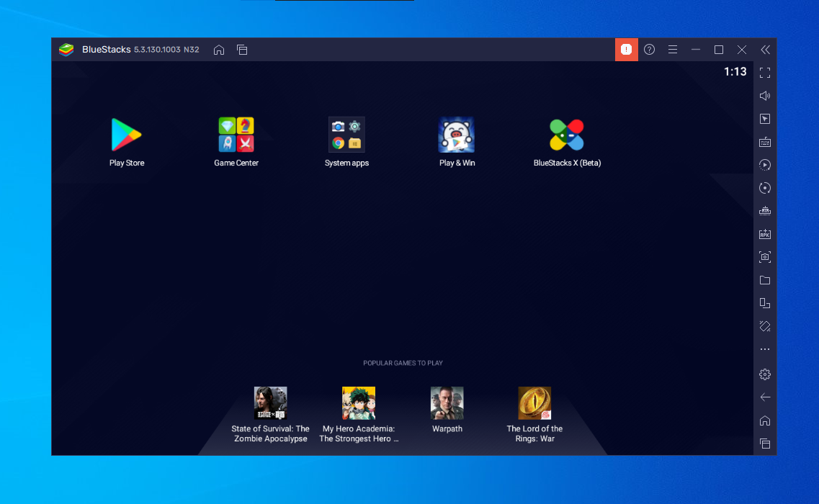Take a screenshot with the camera icon
This screenshot has height=504, width=819.
coord(765,256)
